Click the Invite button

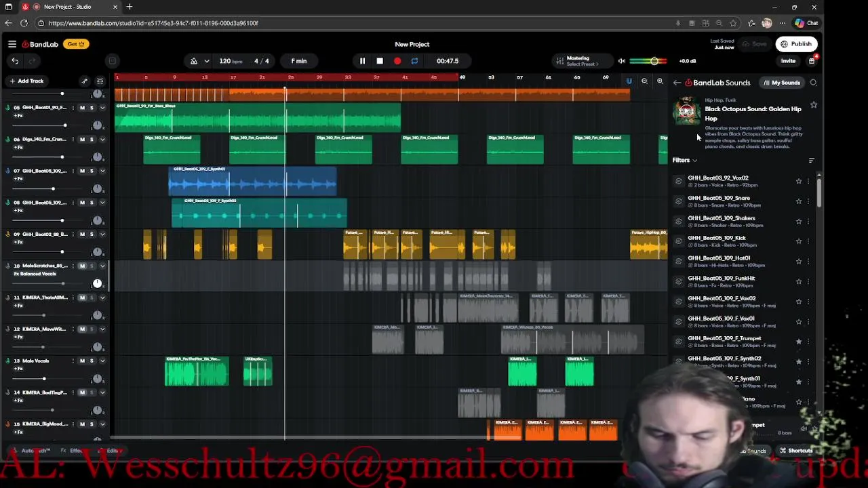click(x=788, y=61)
